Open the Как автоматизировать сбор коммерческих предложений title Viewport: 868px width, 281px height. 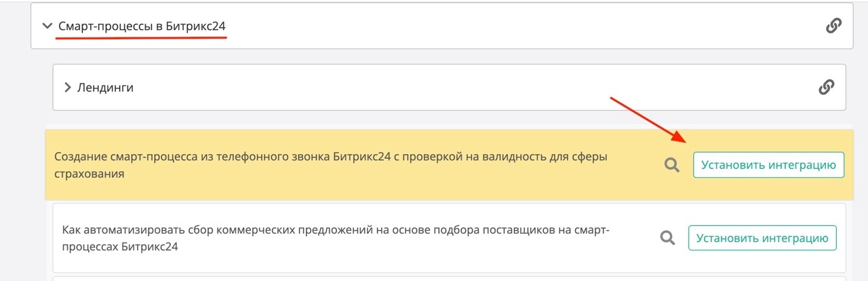click(336, 230)
